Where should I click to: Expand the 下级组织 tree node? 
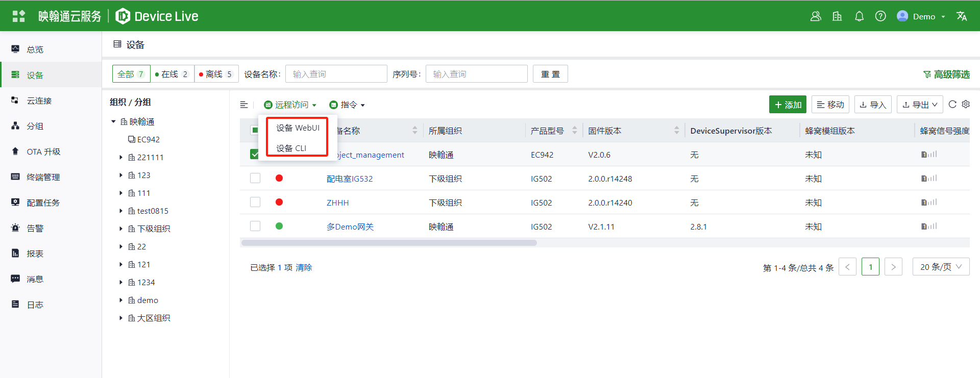tap(121, 229)
